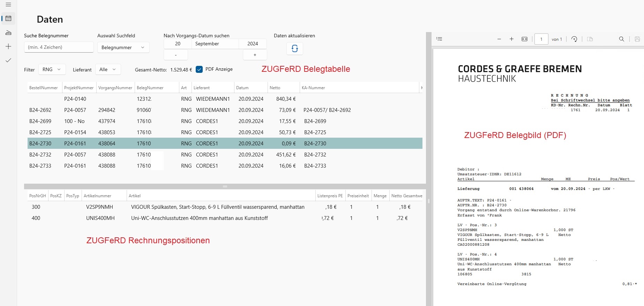
Task: Open the Filter RNG dropdown
Action: (x=52, y=69)
